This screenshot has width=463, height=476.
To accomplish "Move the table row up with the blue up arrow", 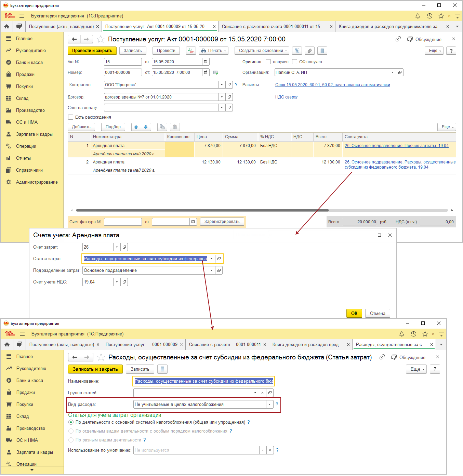I will coord(136,127).
